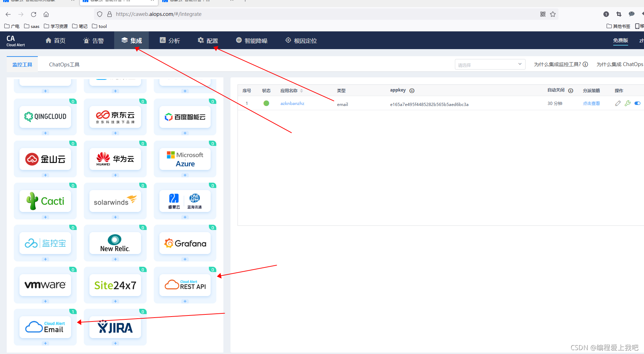
Task: Open the New Relic integration card
Action: 115,243
